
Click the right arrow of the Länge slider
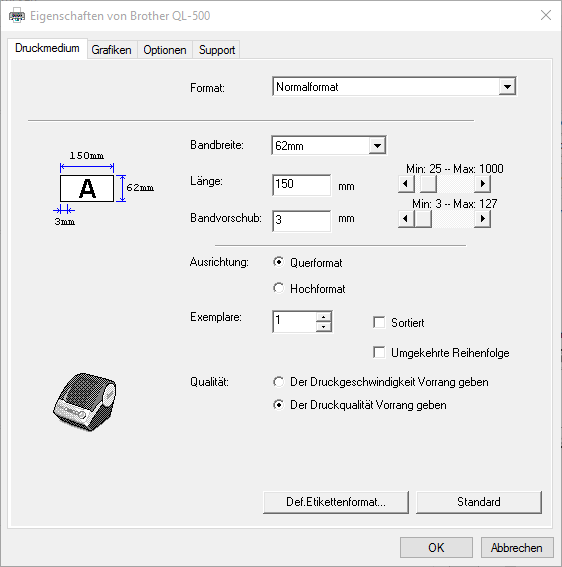pyautogui.click(x=482, y=184)
